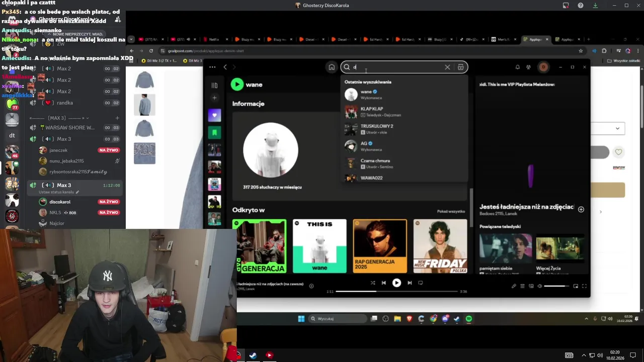Add current song to Liked near title
This screenshot has height=362, width=644.
point(311,286)
